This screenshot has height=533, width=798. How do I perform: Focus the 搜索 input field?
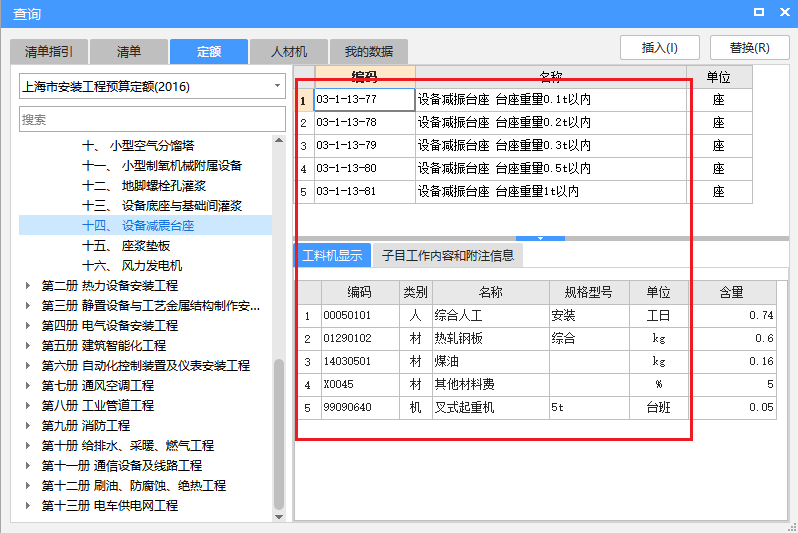pos(152,119)
